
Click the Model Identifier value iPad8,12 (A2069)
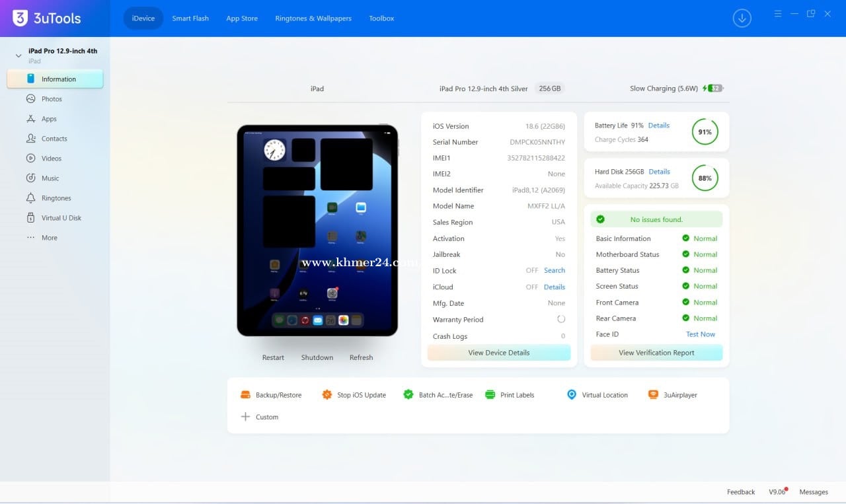(539, 190)
